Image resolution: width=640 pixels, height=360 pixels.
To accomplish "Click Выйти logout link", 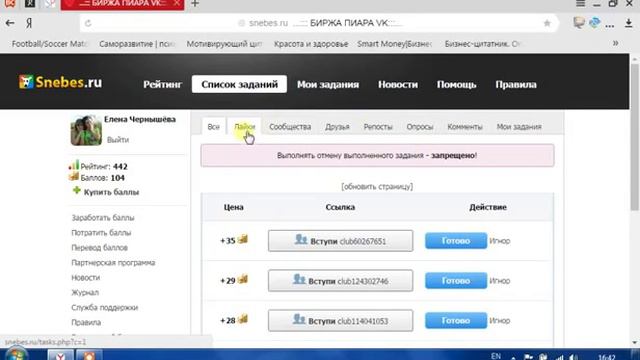I will tap(118, 140).
